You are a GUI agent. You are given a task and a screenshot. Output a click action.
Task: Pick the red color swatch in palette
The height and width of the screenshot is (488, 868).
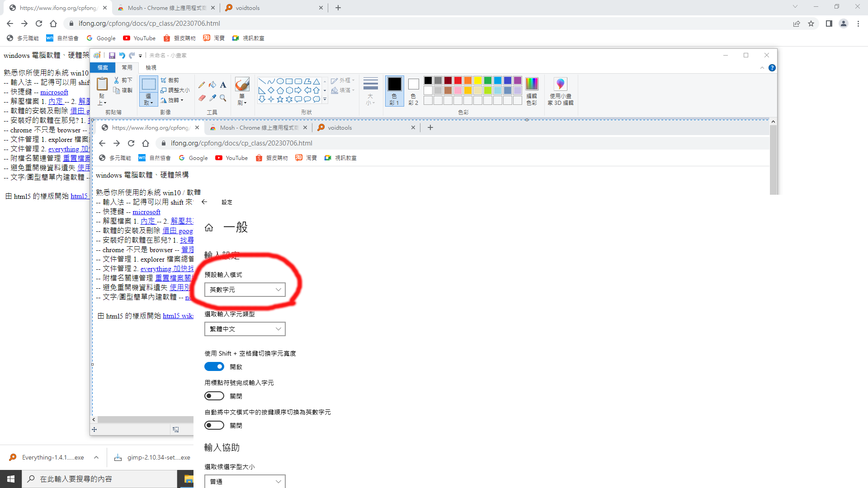458,80
